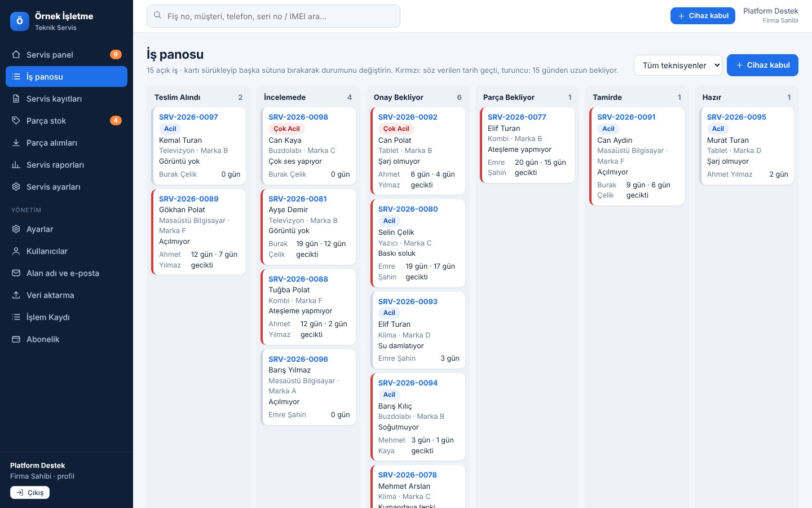Click the Örnek İşletme logo icon
The image size is (812, 508).
pos(20,21)
